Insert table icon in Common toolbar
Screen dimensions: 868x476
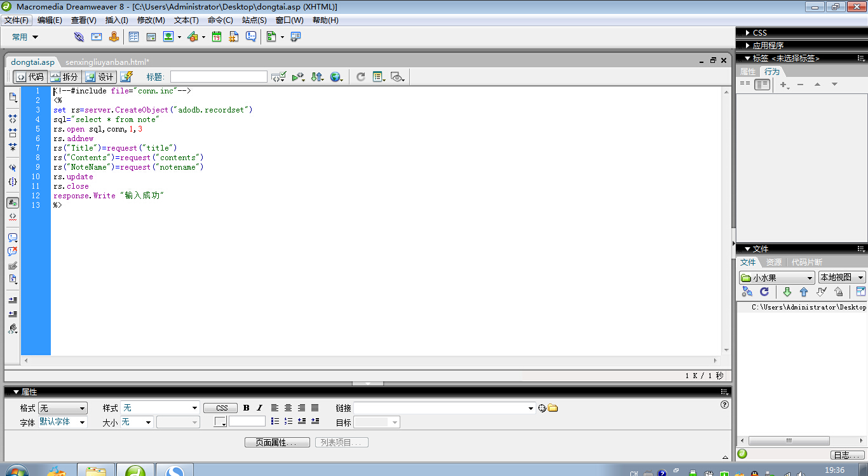coord(134,37)
